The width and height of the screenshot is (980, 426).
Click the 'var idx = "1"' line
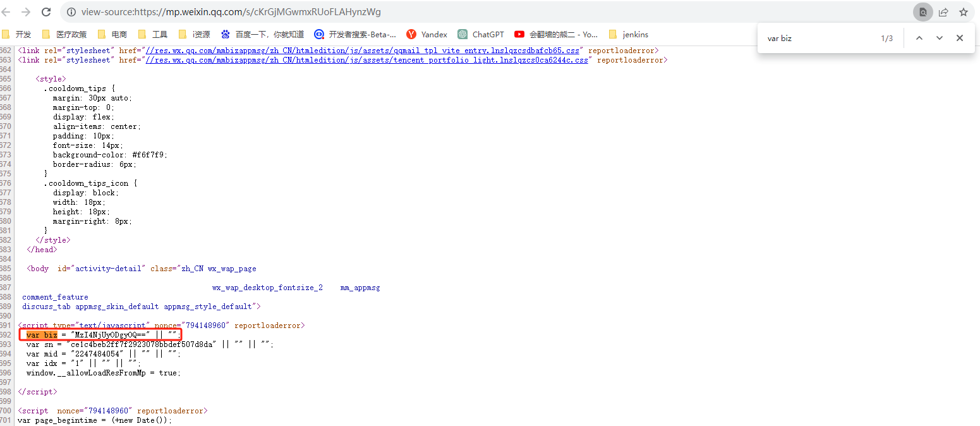tap(82, 363)
